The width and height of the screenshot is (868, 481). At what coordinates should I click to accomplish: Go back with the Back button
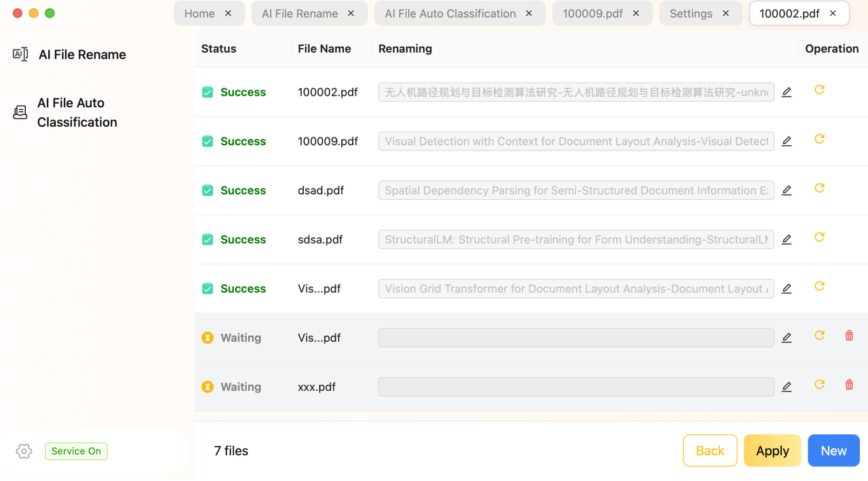(x=710, y=450)
